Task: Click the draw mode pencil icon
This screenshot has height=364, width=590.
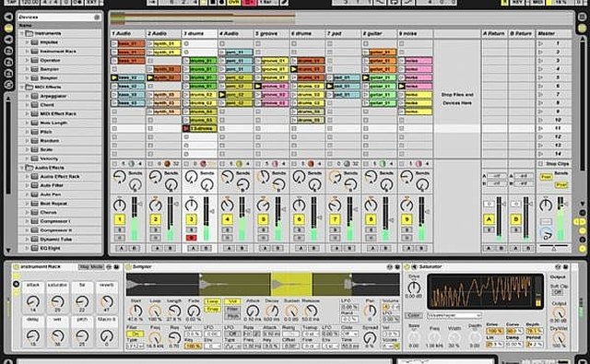Action: [x=285, y=2]
